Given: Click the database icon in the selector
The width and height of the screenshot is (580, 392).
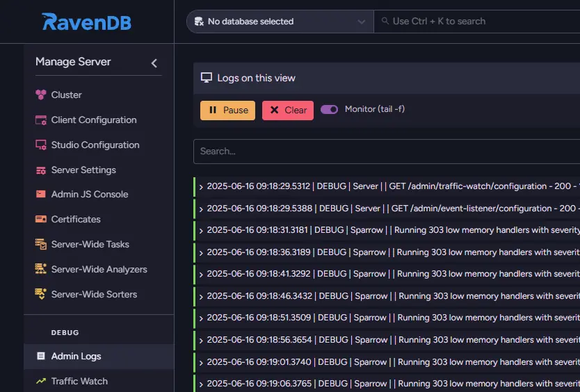Looking at the screenshot, I should click(199, 22).
